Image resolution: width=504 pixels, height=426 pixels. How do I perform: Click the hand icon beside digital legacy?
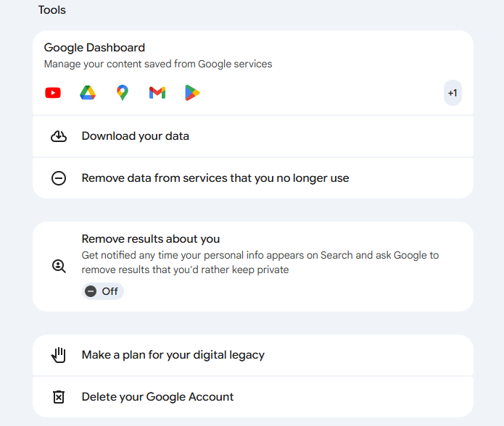59,355
